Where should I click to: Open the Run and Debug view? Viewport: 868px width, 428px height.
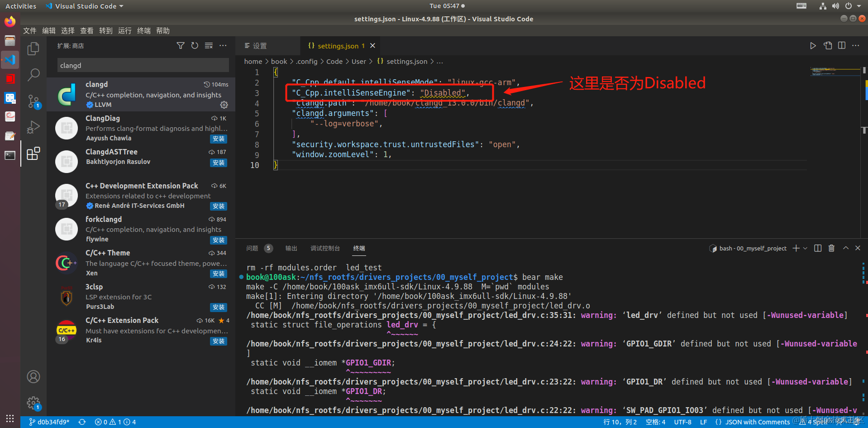click(x=33, y=127)
